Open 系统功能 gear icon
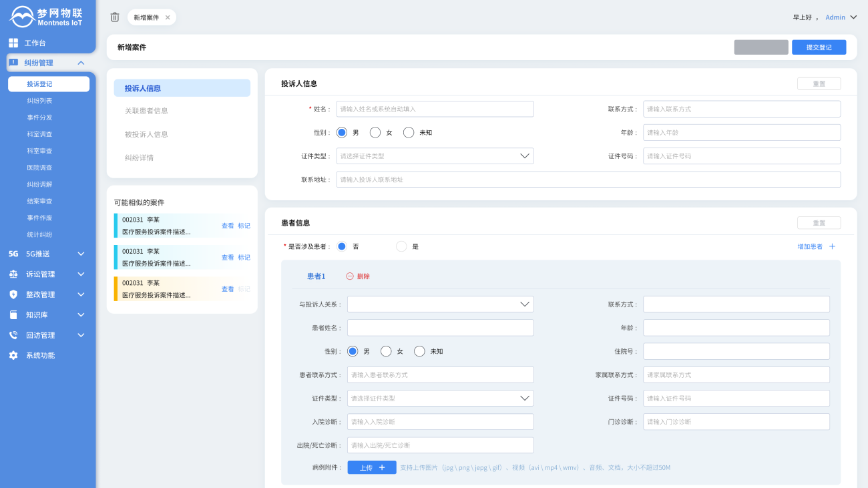This screenshot has height=488, width=868. (x=13, y=356)
